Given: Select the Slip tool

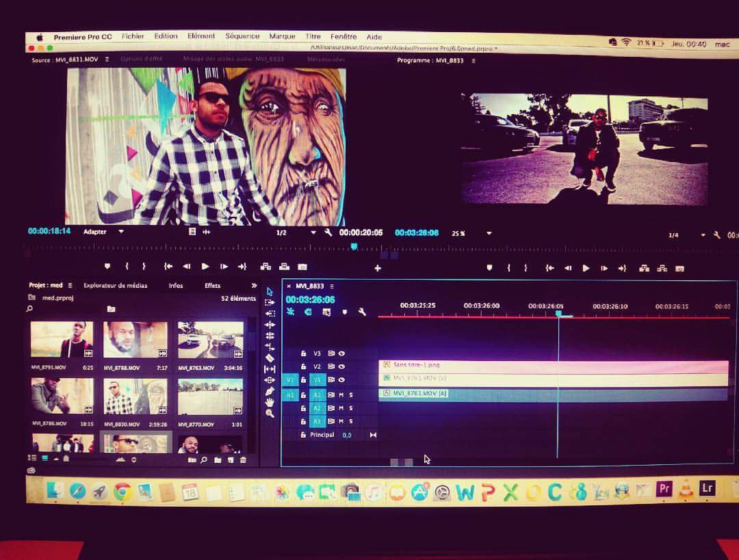Looking at the screenshot, I should coord(270,369).
